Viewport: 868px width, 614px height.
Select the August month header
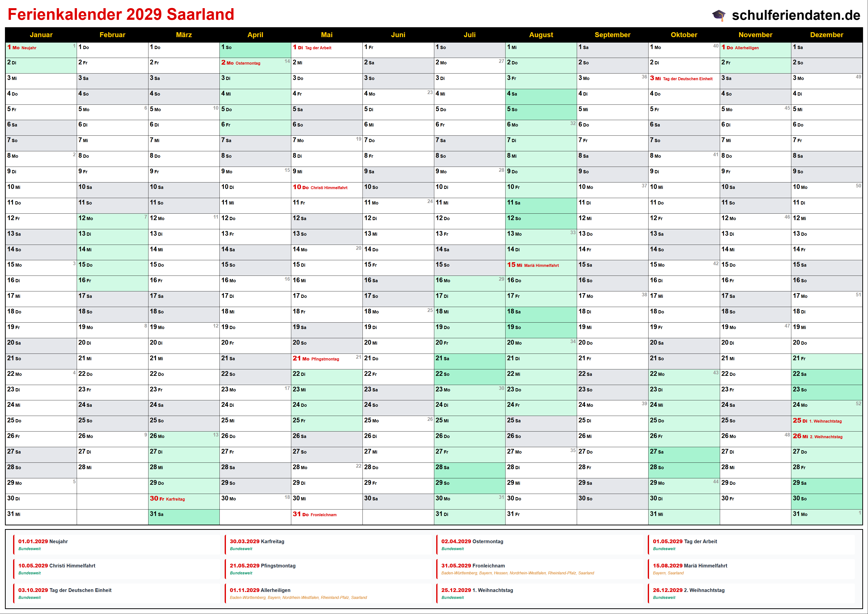[x=541, y=35]
